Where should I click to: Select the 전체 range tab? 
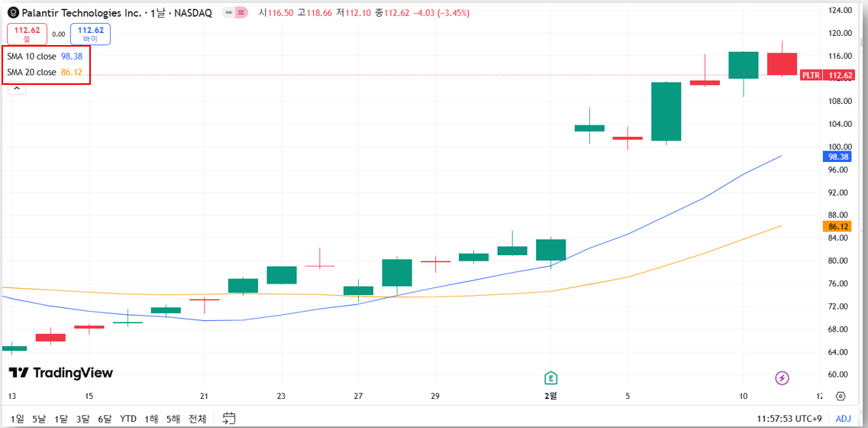point(197,419)
